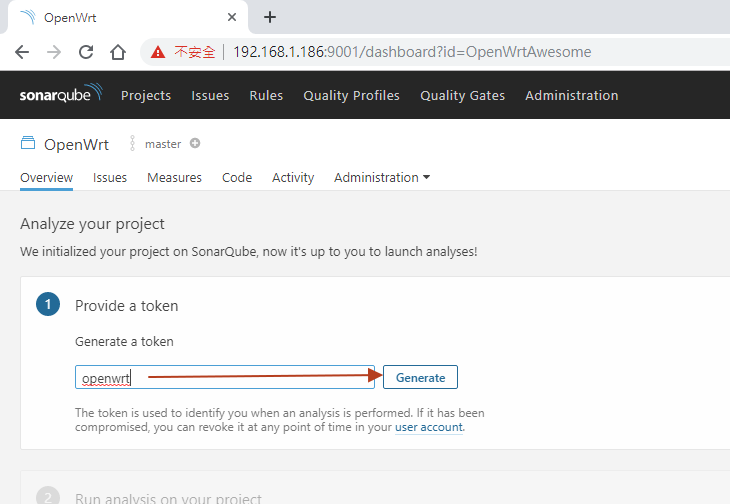Select the Overview project tab
The image size is (730, 504).
47,178
